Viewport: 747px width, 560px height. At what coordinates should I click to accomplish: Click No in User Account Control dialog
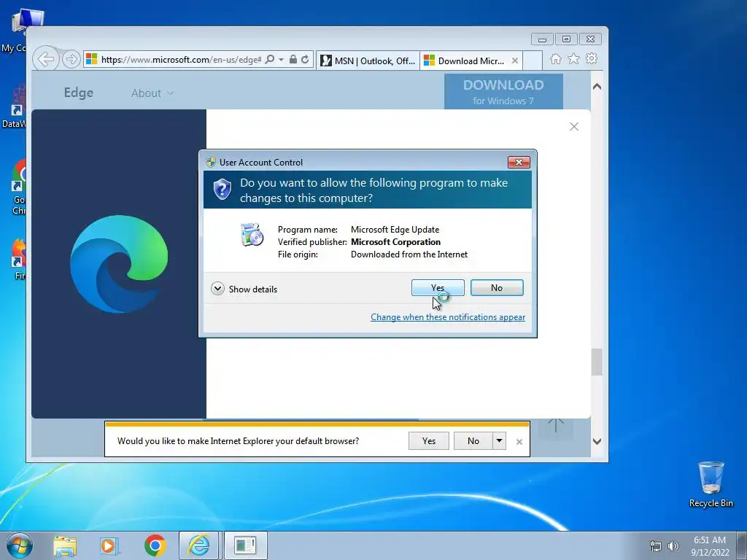tap(496, 287)
